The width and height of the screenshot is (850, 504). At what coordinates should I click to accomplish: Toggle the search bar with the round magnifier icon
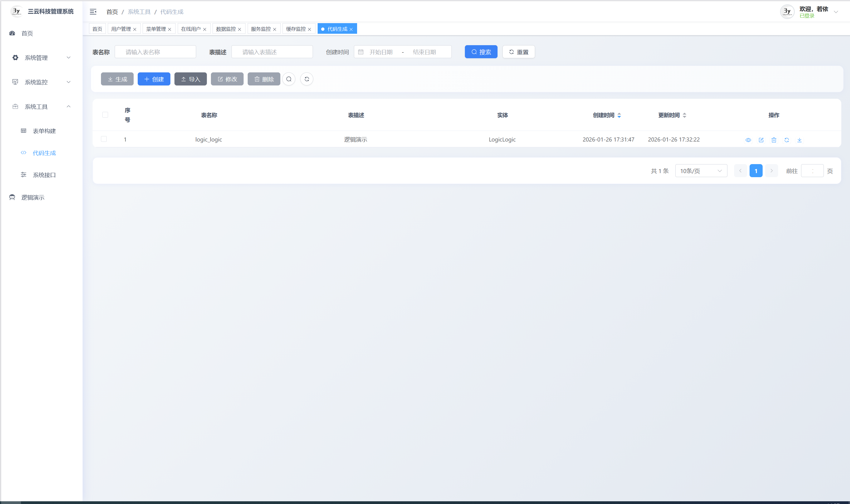tap(289, 79)
